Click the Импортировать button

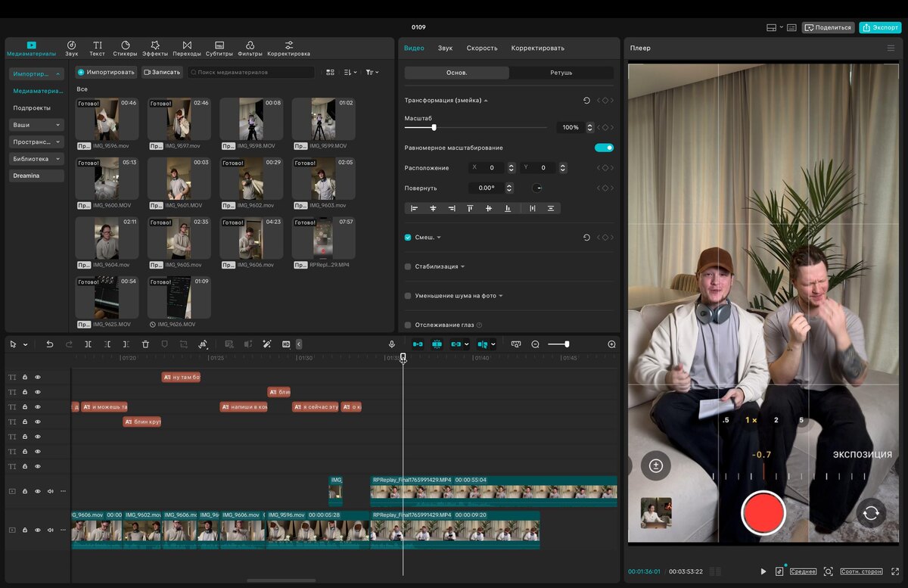pyautogui.click(x=106, y=73)
